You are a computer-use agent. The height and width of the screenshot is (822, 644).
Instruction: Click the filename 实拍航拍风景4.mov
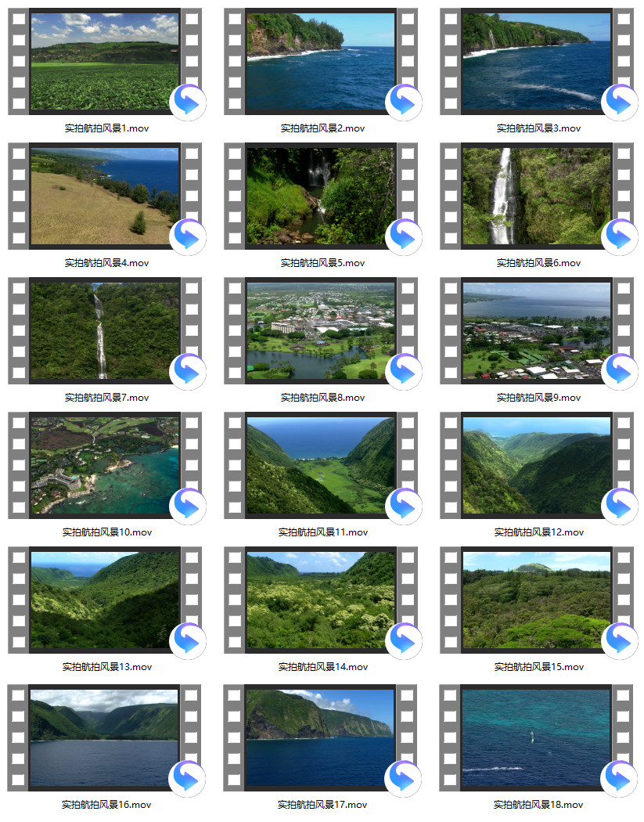(107, 263)
